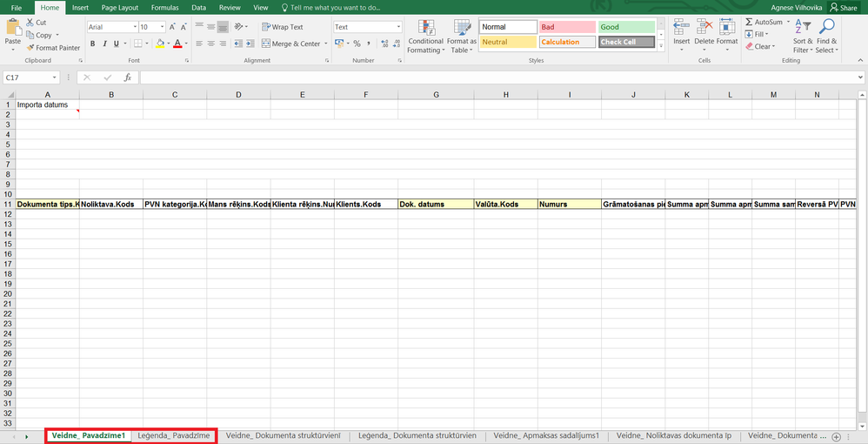Click the Decrease Indent icon

tap(238, 44)
